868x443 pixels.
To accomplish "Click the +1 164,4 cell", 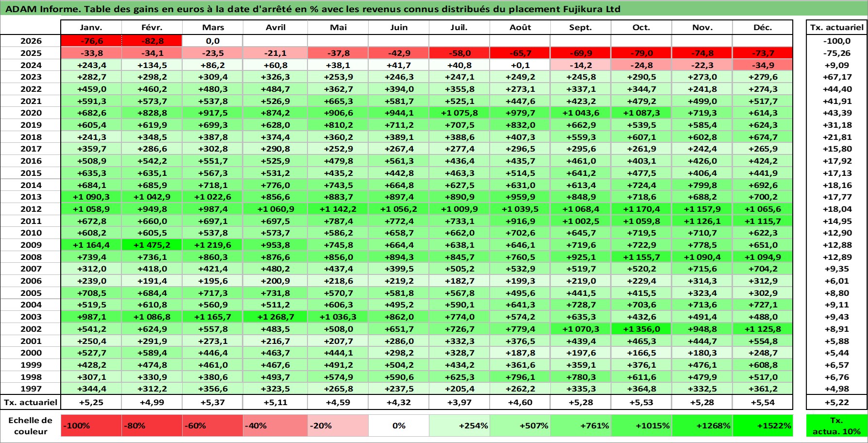I will click(91, 245).
